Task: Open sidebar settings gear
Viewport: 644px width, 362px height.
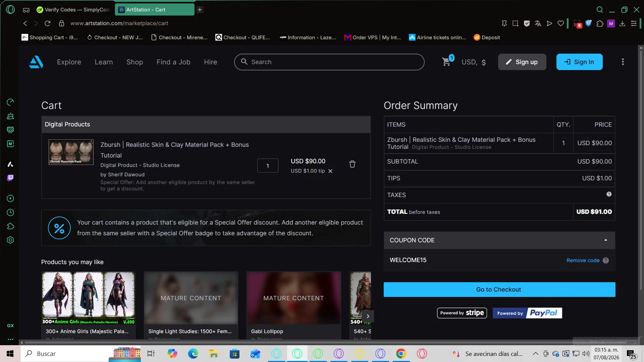Action: pos(10,240)
